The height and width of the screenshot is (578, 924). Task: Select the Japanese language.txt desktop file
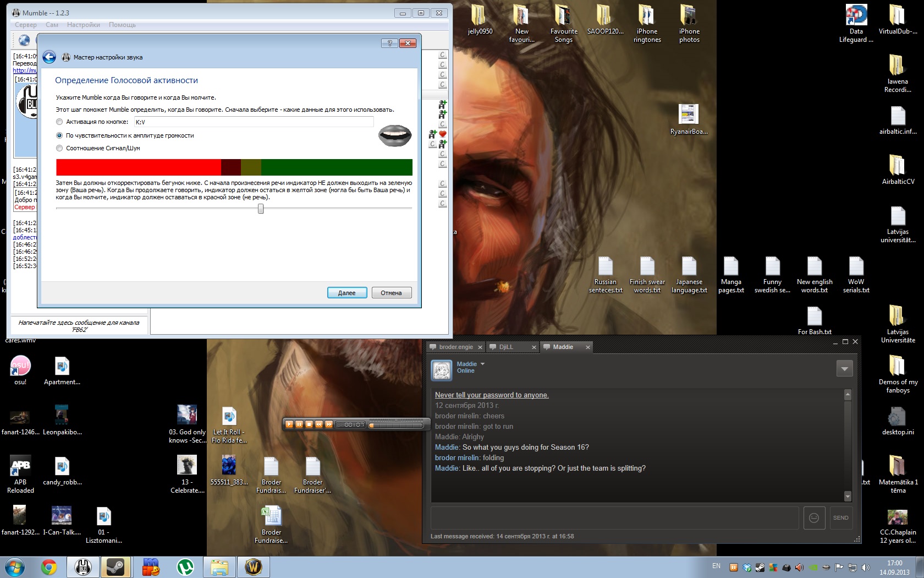point(689,275)
